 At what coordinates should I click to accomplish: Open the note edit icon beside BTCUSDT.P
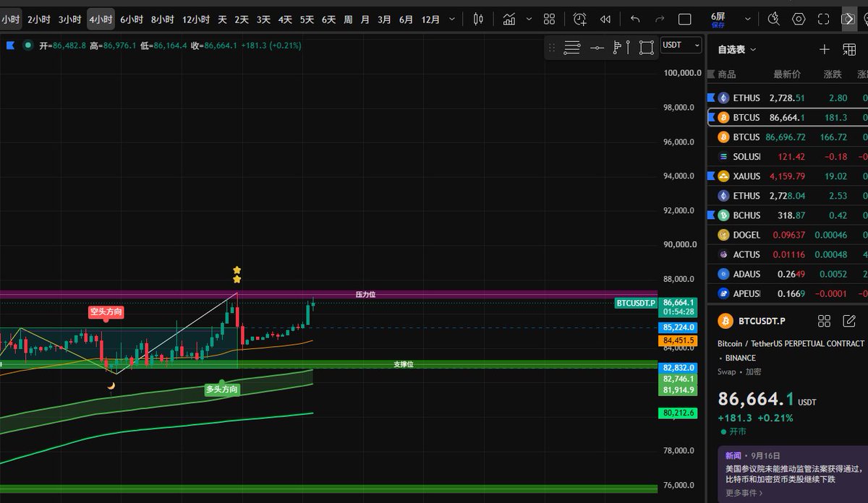(x=850, y=321)
